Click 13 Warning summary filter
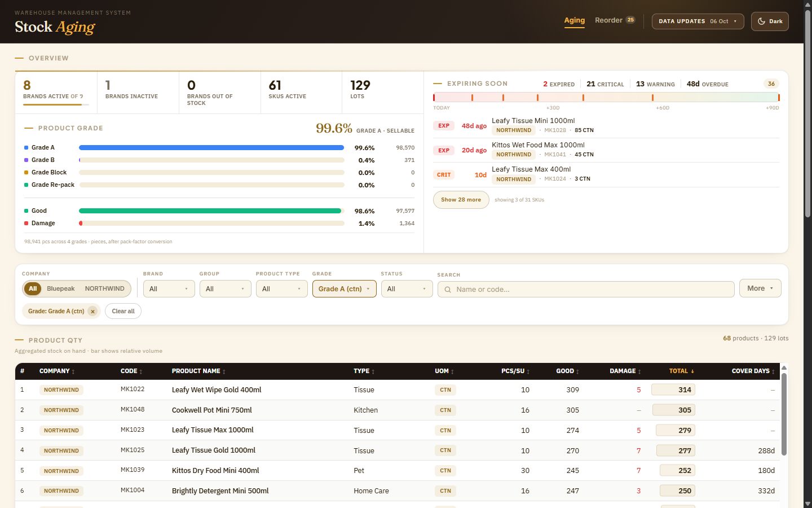This screenshot has height=508, width=812. [655, 84]
